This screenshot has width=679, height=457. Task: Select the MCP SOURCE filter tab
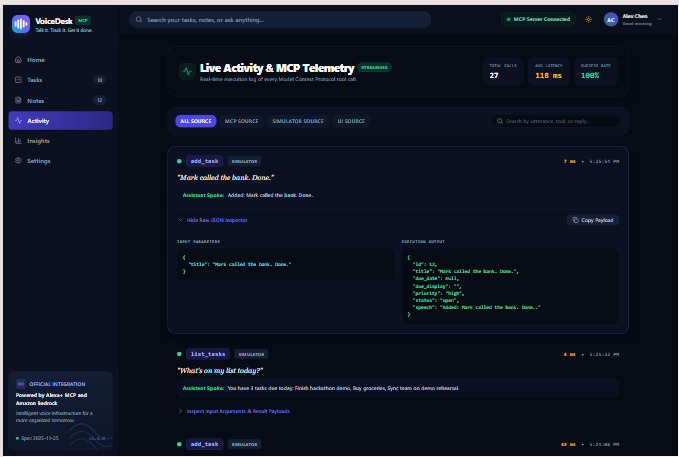pos(241,121)
